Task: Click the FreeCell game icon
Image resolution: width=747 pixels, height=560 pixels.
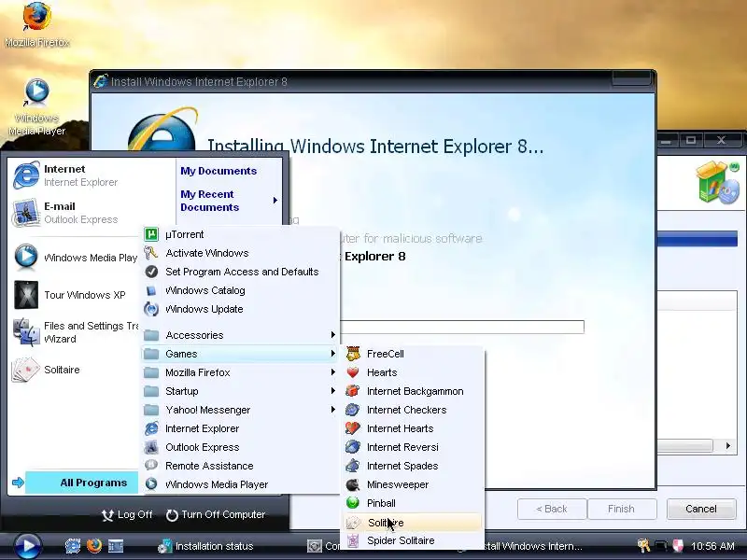Action: [x=353, y=354]
